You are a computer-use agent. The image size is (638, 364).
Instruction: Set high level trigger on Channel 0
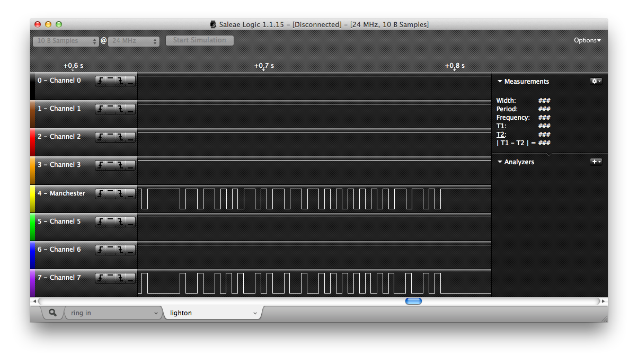(110, 81)
